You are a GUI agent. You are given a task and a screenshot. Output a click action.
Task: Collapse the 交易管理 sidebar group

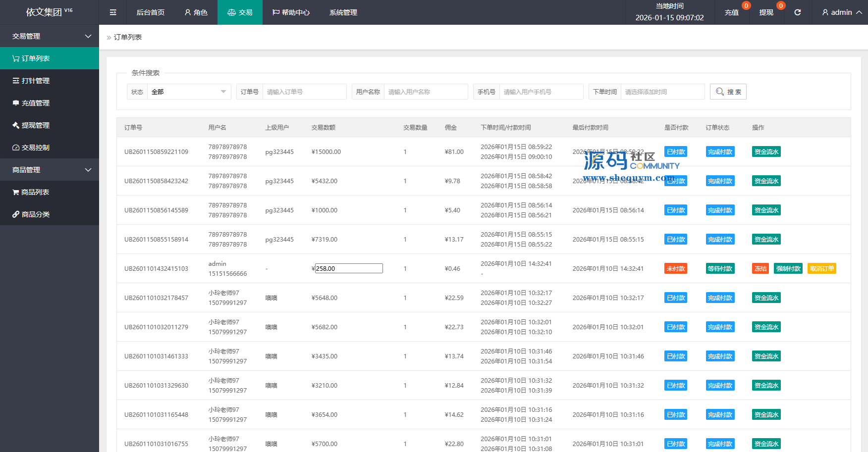coord(50,36)
